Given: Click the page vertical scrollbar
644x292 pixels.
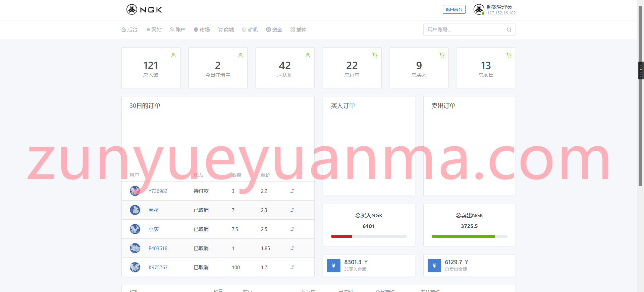Looking at the screenshot, I should (640, 95).
